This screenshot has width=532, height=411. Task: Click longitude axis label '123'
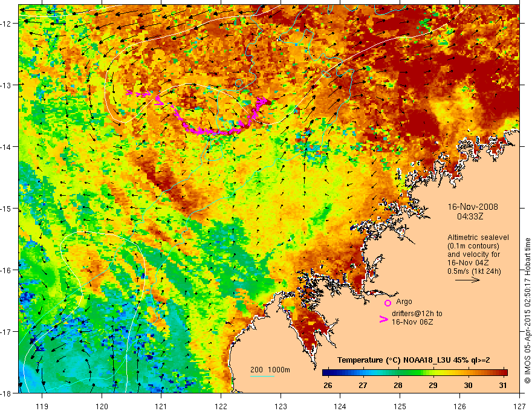click(x=281, y=406)
